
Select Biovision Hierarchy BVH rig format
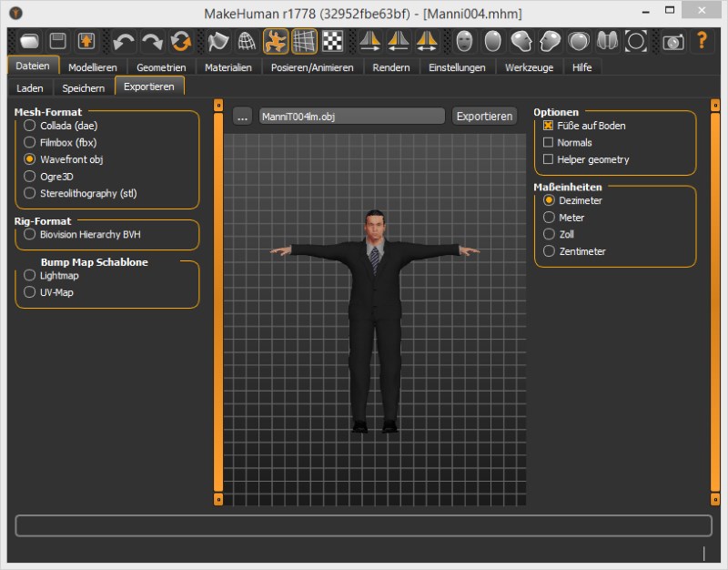[x=82, y=235]
